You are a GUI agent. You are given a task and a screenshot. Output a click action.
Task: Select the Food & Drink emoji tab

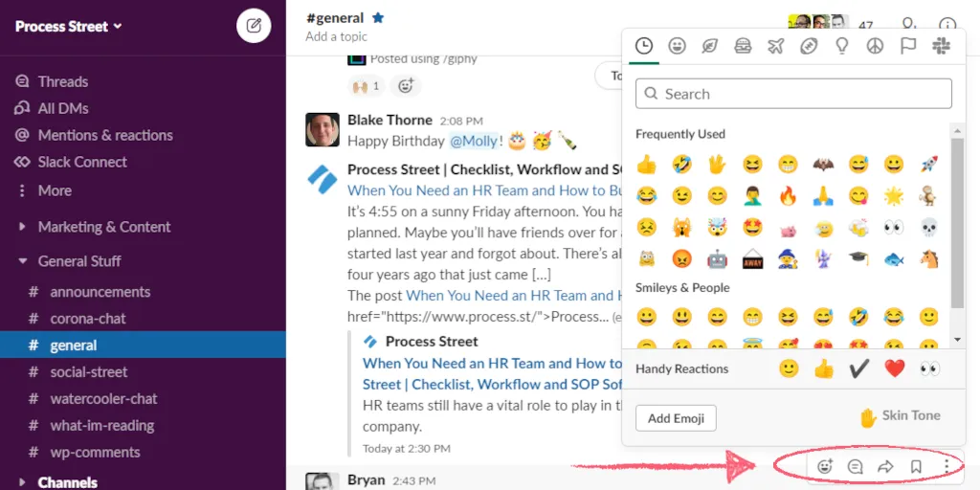click(743, 46)
